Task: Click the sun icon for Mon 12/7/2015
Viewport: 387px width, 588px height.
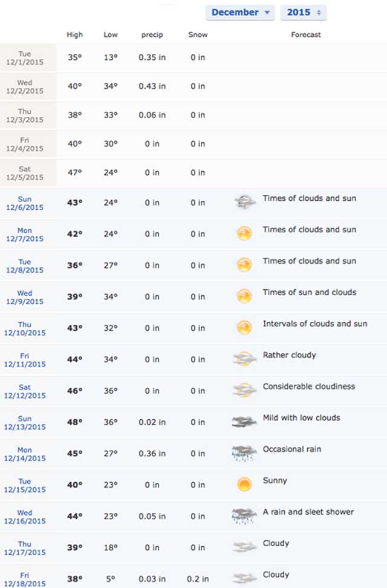Action: coord(244,234)
